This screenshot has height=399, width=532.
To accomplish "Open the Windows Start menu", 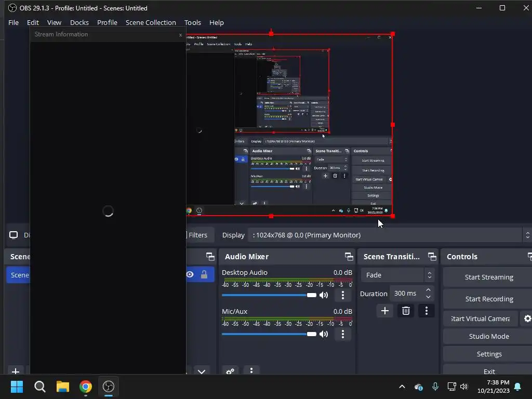I will pos(17,387).
